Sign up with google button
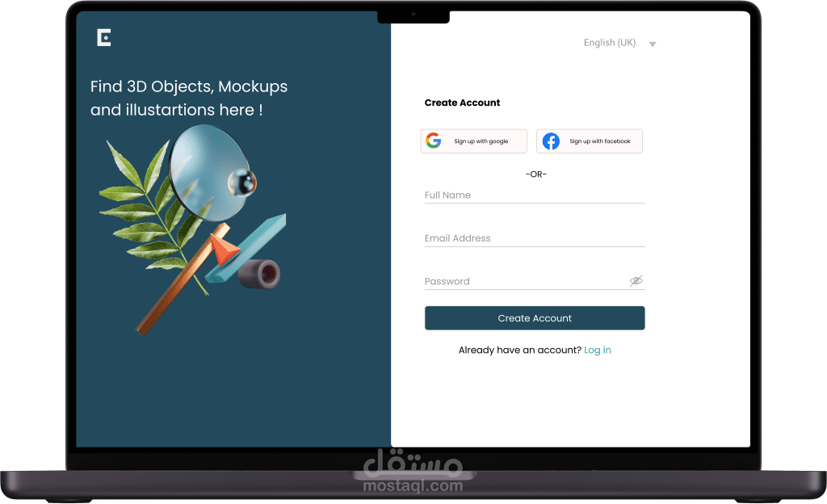827x504 pixels. click(473, 141)
